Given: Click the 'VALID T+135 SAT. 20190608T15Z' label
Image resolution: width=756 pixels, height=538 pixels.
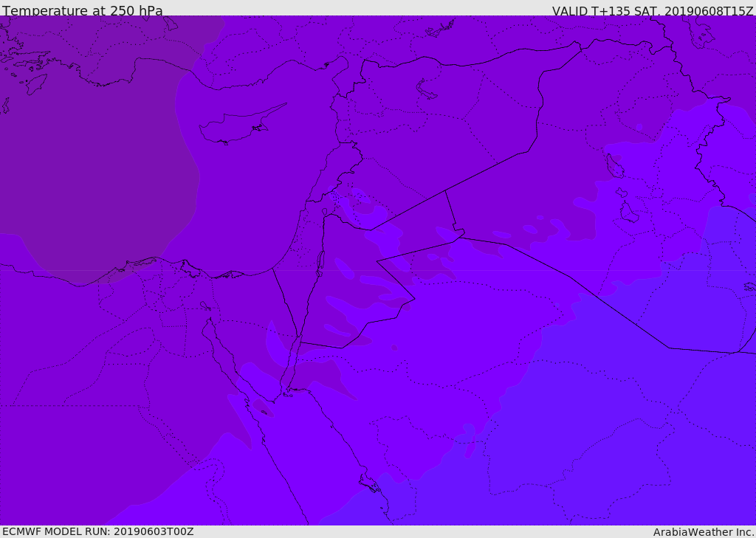Looking at the screenshot, I should click(653, 10).
